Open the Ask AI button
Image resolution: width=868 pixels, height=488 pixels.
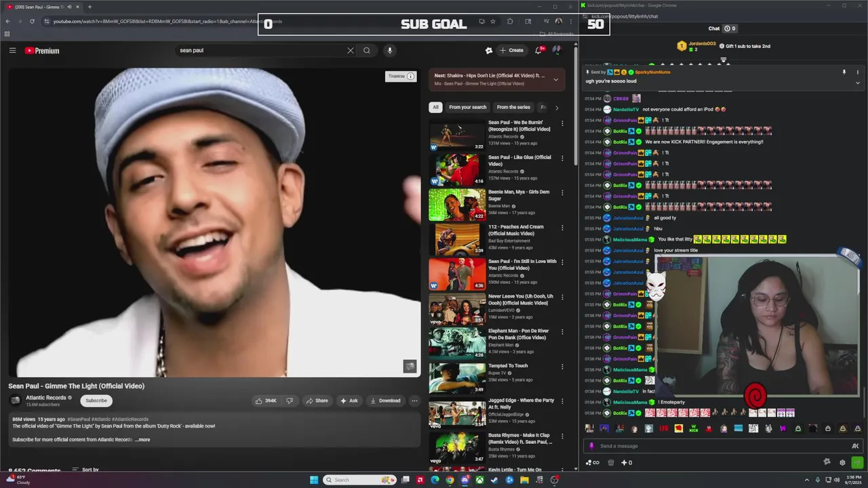point(349,401)
